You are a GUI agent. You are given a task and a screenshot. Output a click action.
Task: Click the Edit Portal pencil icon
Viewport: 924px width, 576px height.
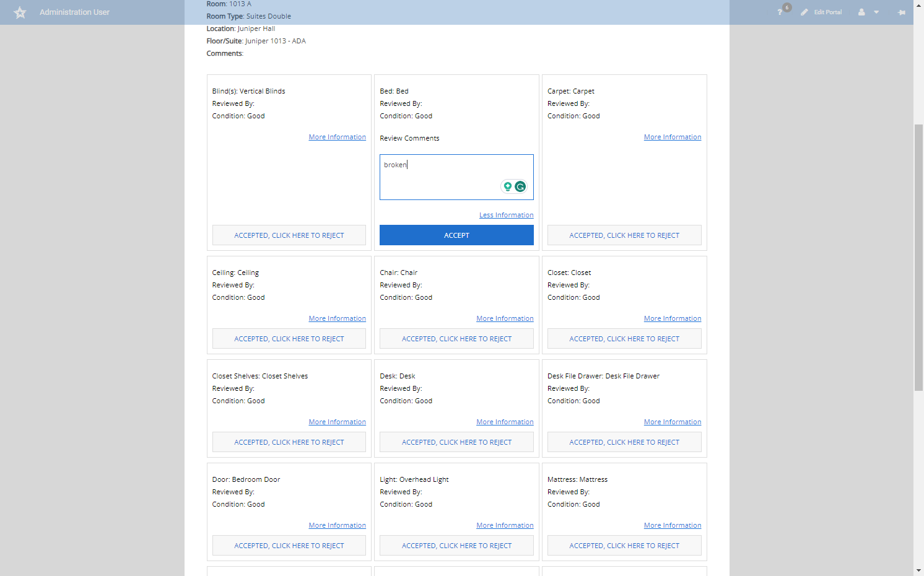pyautogui.click(x=804, y=12)
